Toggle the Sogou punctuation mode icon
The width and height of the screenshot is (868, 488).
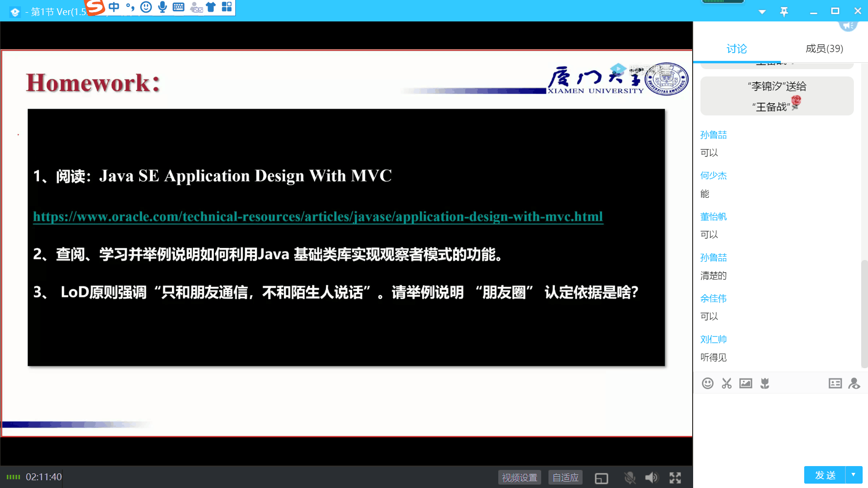coord(130,7)
